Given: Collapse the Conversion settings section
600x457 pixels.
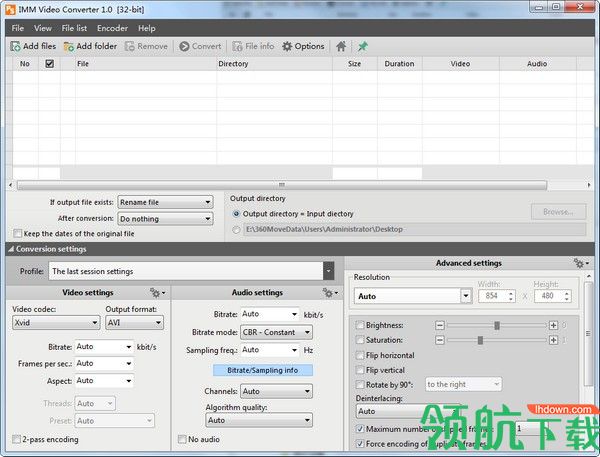Looking at the screenshot, I should click(x=11, y=249).
